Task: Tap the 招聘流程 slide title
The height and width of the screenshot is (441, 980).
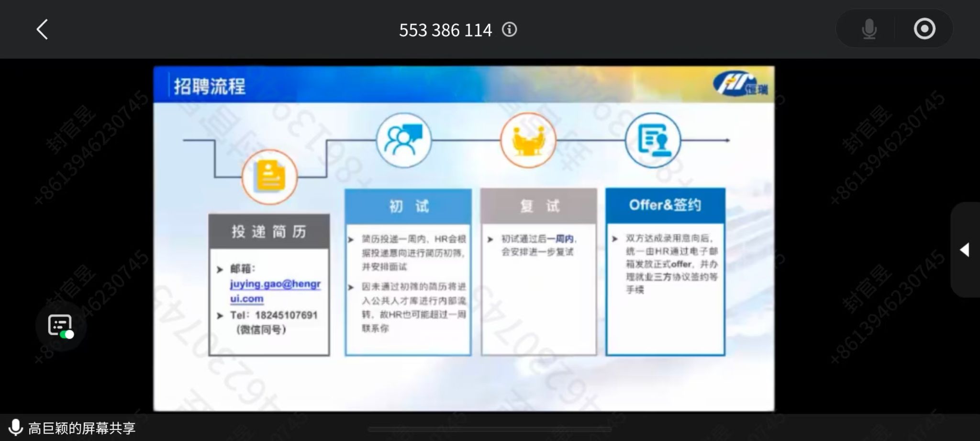Action: [210, 87]
